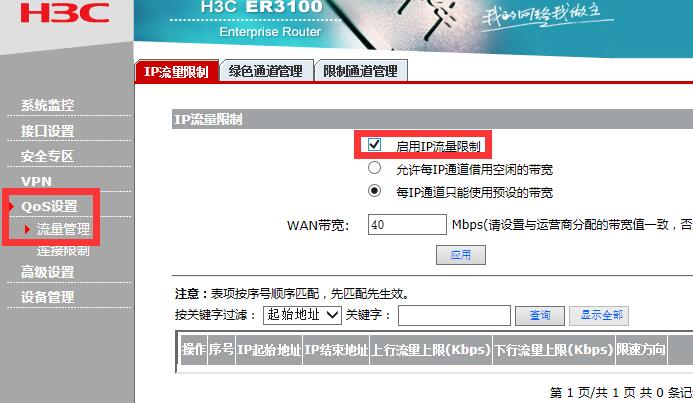This screenshot has height=403, width=693.
Task: Click the 关键字 search field
Action: [454, 316]
